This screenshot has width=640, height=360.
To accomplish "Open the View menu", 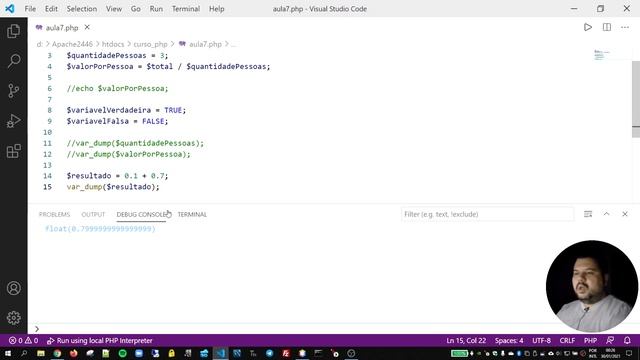I will click(x=113, y=9).
